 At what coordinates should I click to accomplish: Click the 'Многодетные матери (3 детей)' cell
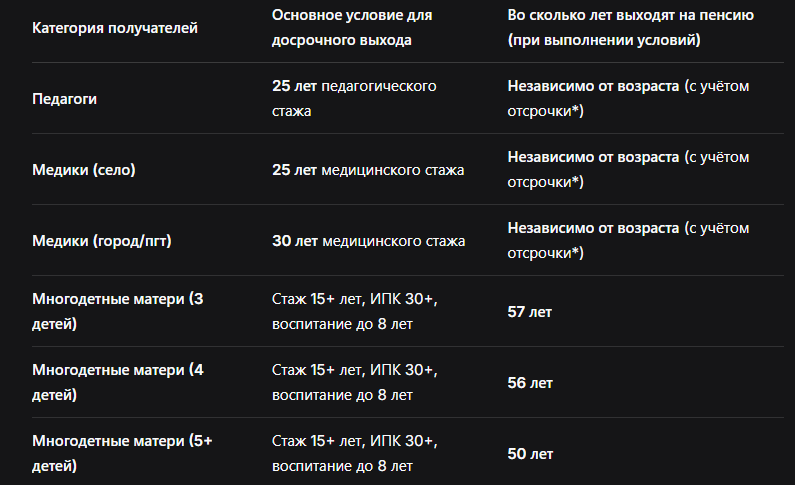118,311
